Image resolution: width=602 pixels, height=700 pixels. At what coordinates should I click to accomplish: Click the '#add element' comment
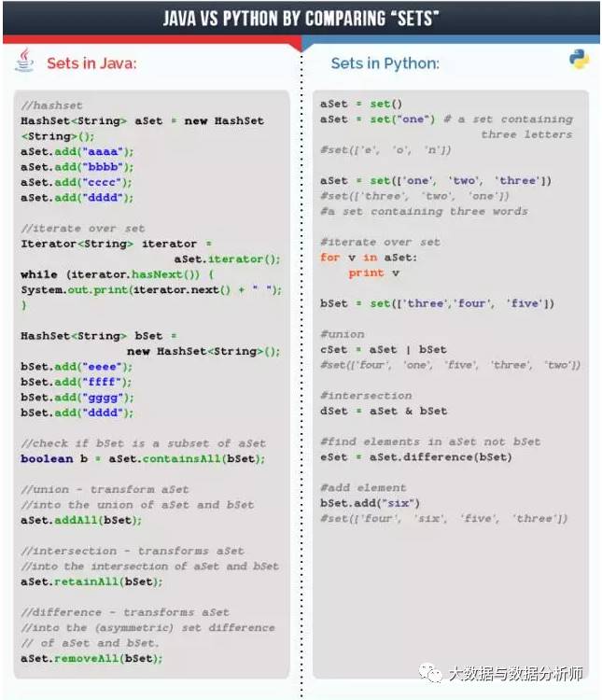363,488
